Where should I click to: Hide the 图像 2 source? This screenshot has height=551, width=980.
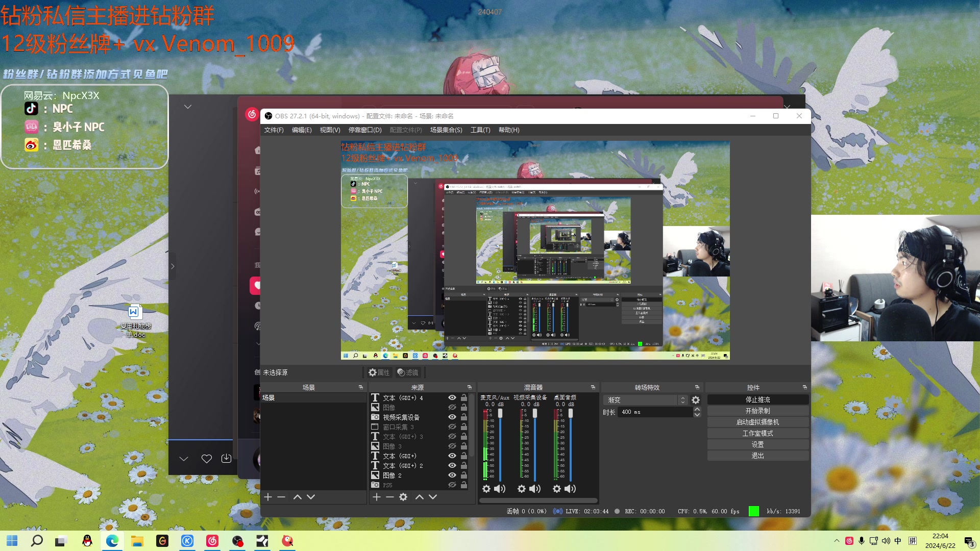pos(452,475)
